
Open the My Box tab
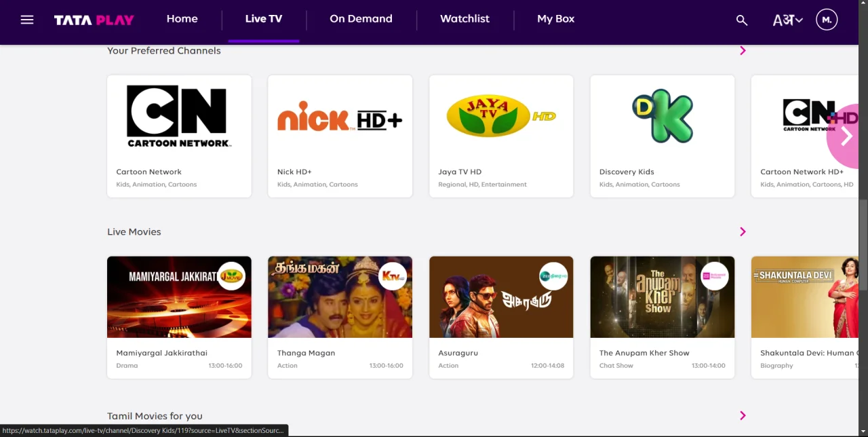pos(556,19)
